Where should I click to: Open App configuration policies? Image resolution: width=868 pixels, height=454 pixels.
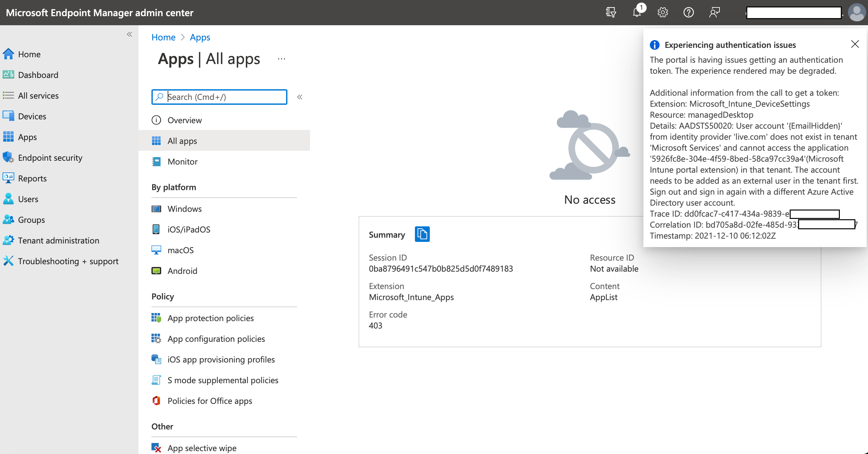click(x=224, y=339)
